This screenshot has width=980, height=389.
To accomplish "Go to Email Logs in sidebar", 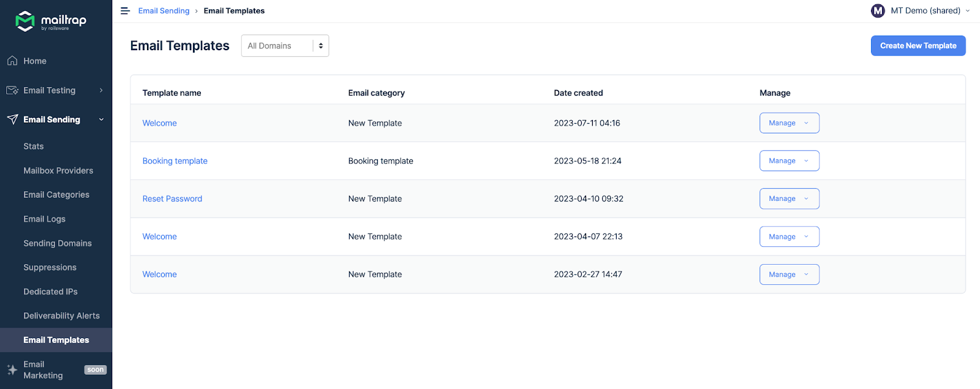I will tap(44, 219).
